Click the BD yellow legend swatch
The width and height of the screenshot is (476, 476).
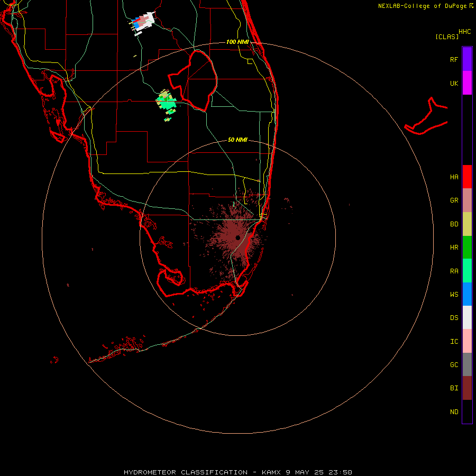tap(467, 224)
